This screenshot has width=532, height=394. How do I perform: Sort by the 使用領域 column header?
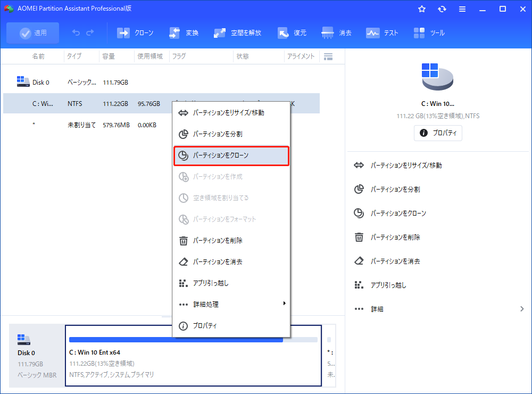tap(150, 56)
